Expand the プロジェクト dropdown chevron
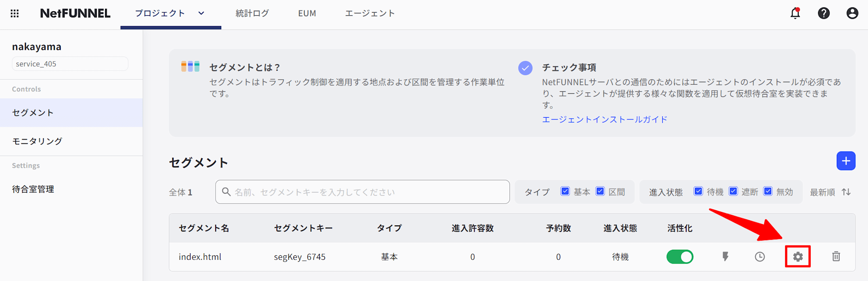Viewport: 868px width, 281px height. (201, 13)
